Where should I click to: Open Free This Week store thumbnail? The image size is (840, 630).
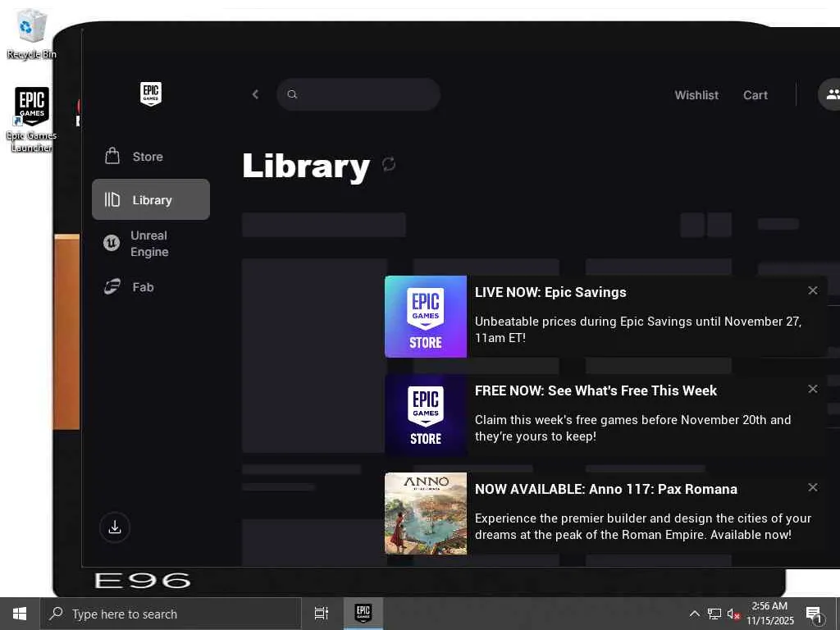coord(426,415)
